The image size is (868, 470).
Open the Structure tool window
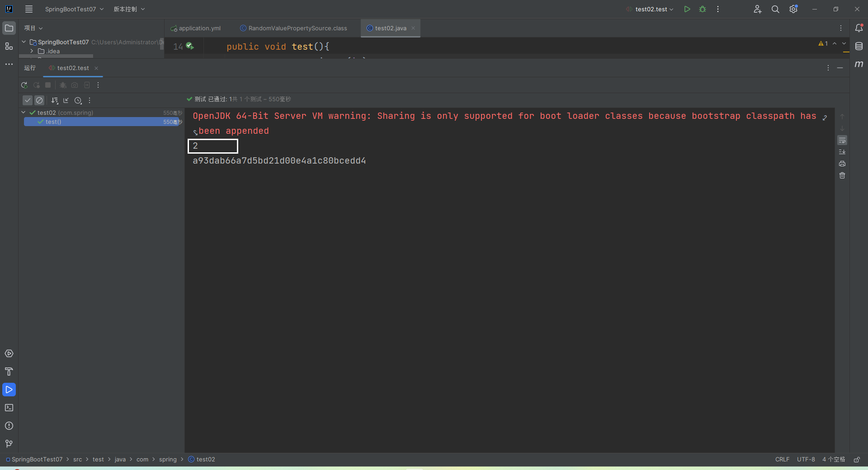[x=9, y=46]
